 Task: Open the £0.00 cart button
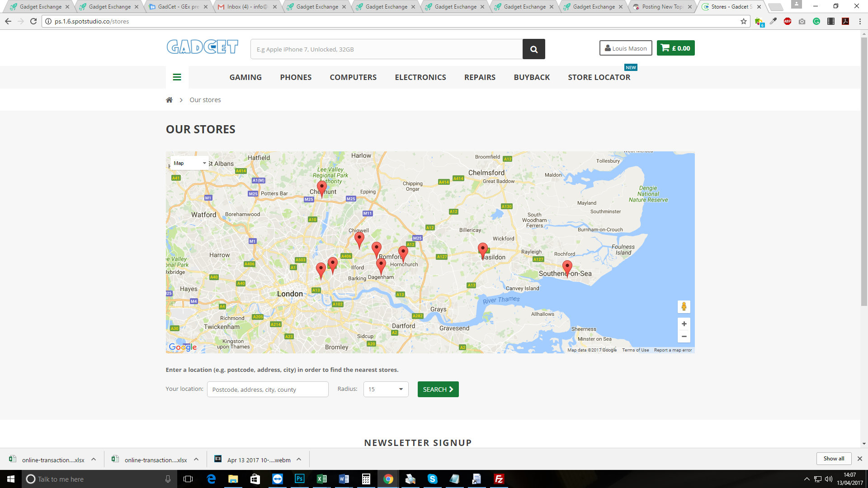(x=675, y=48)
